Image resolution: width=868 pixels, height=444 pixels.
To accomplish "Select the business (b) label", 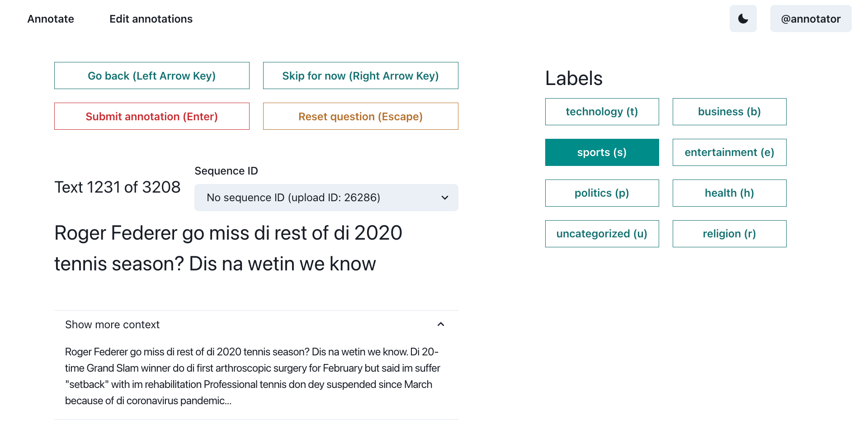I will [x=729, y=112].
